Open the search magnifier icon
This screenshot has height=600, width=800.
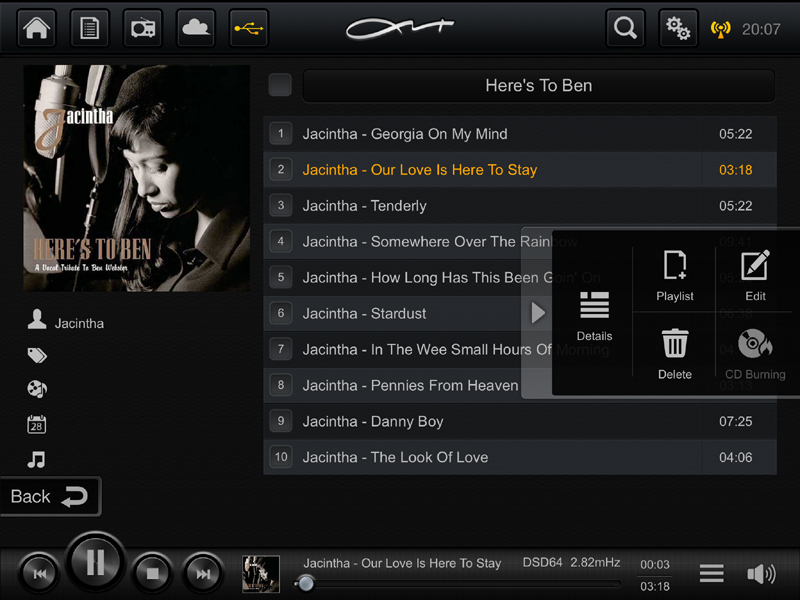pos(625,28)
